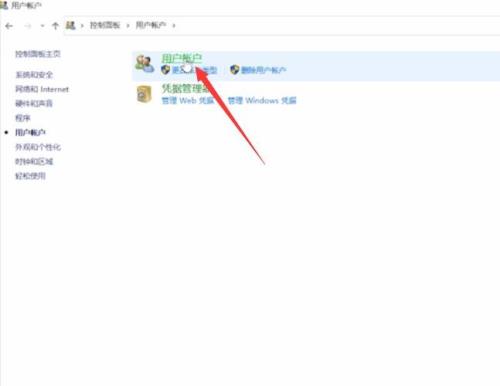Select 外观和个性化 sidebar category
This screenshot has height=386, width=500.
coord(38,147)
